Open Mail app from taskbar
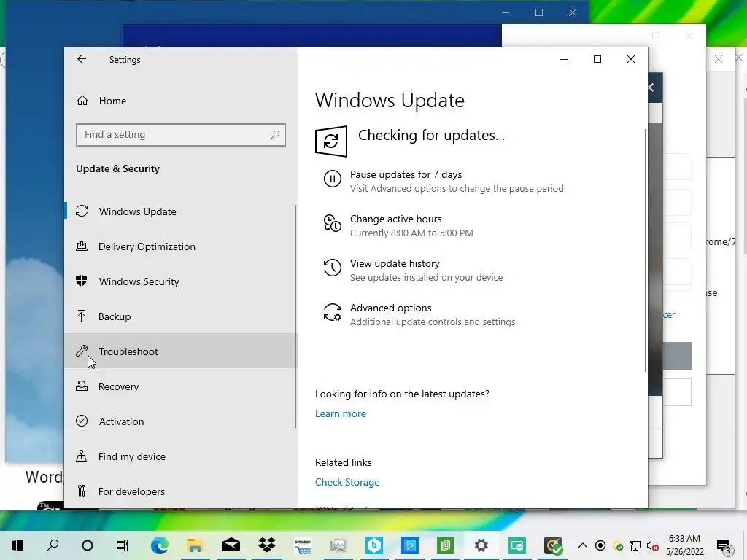747x560 pixels. coord(231,545)
